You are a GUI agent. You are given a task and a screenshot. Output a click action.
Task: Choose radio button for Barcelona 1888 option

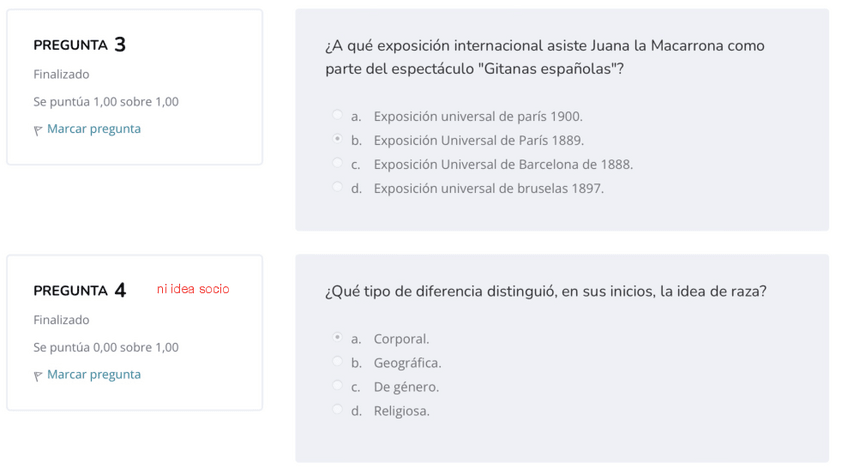(338, 164)
